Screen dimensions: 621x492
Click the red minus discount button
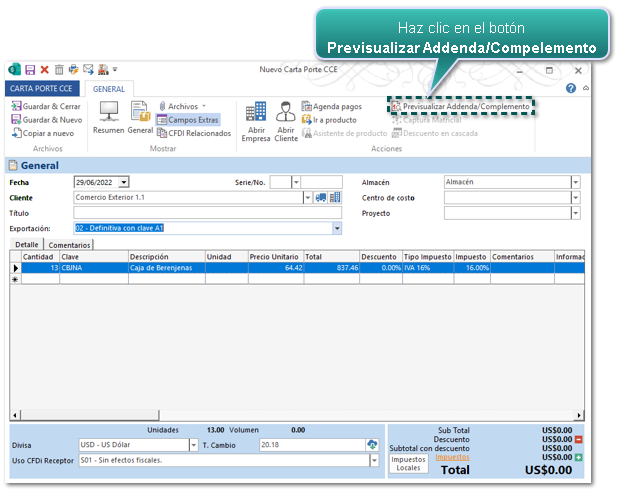click(x=579, y=439)
